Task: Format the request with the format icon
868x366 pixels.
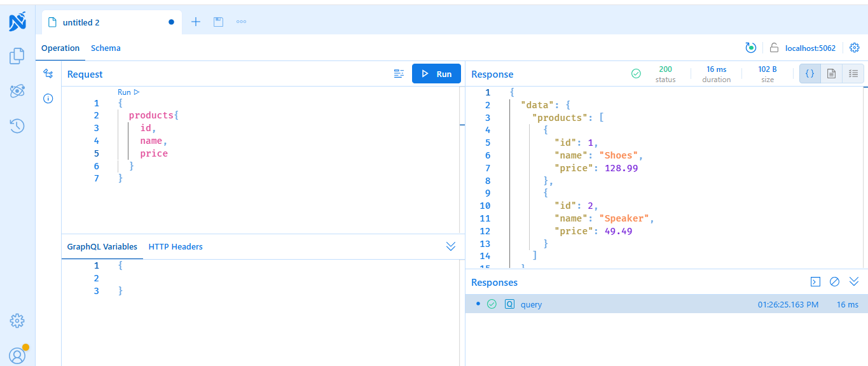Action: pyautogui.click(x=399, y=74)
